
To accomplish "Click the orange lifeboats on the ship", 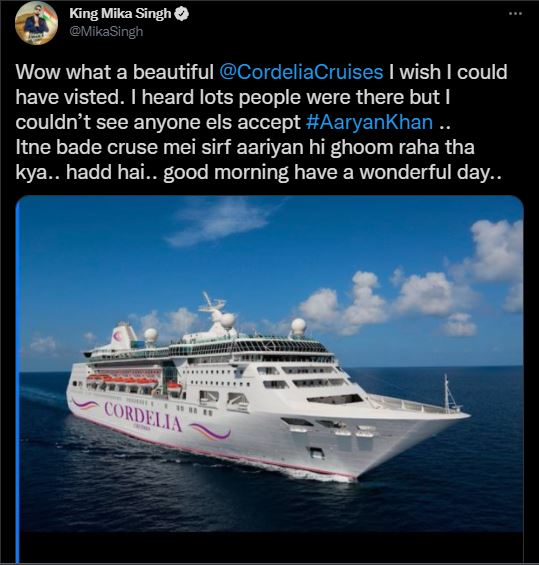I will pyautogui.click(x=122, y=381).
